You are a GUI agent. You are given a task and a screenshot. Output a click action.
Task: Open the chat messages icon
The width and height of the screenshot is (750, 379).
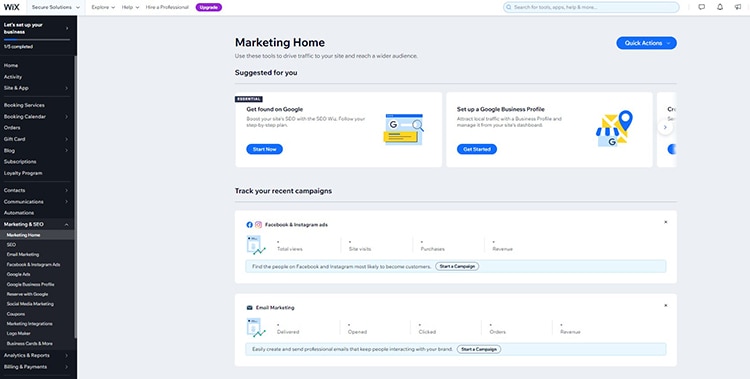(702, 7)
